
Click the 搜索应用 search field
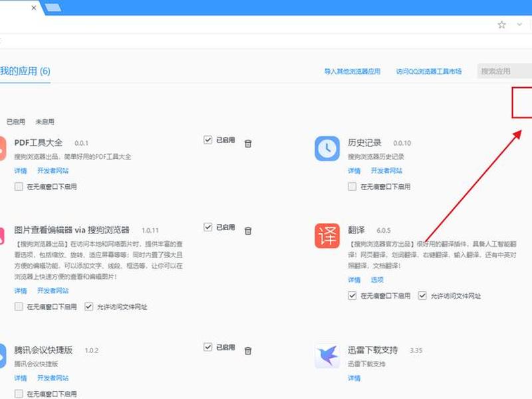pos(505,71)
